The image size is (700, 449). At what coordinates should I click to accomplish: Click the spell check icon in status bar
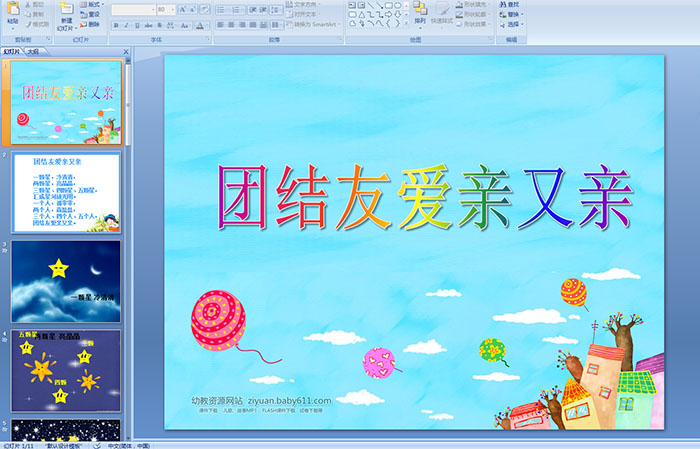click(x=97, y=446)
